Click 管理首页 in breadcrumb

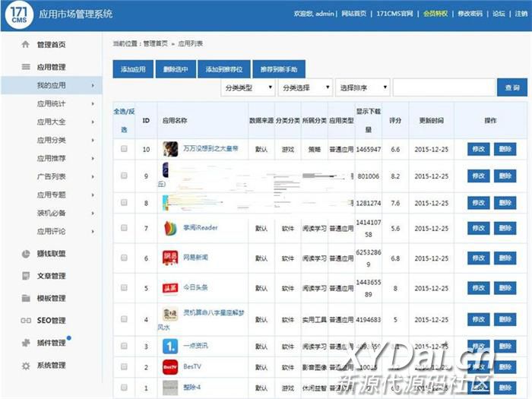point(155,43)
